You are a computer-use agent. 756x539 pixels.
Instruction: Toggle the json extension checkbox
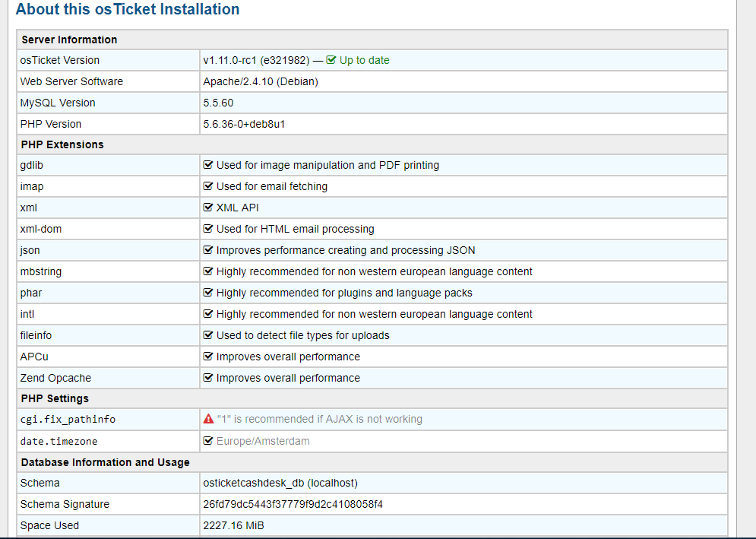[206, 250]
